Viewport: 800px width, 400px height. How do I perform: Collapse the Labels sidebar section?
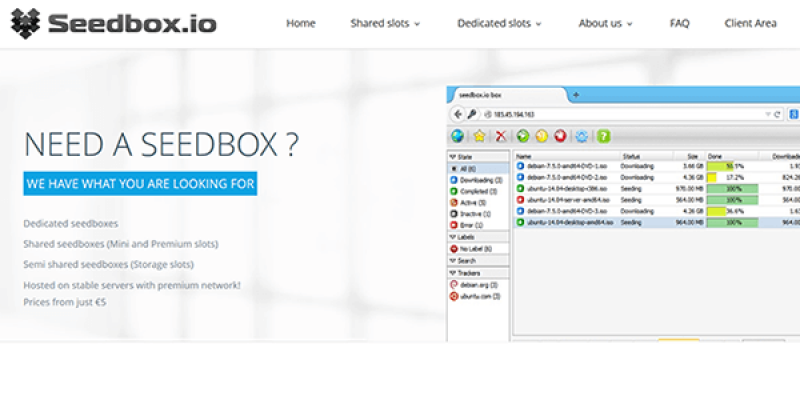[479, 237]
